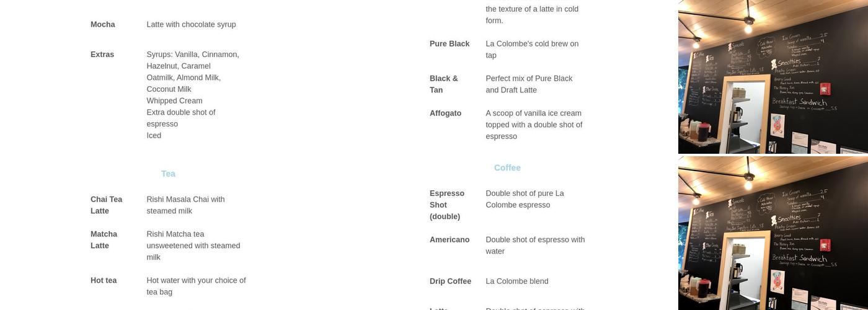Click the Black & Tan item label
The width and height of the screenshot is (868, 310).
pos(444,84)
